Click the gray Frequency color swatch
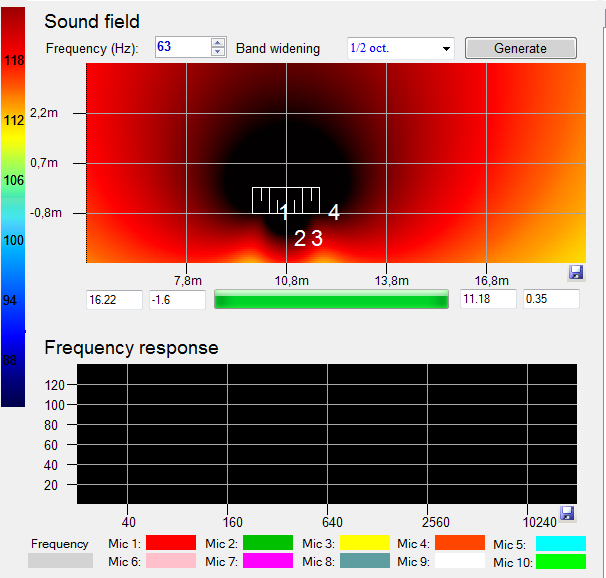606x578 pixels. [59, 562]
